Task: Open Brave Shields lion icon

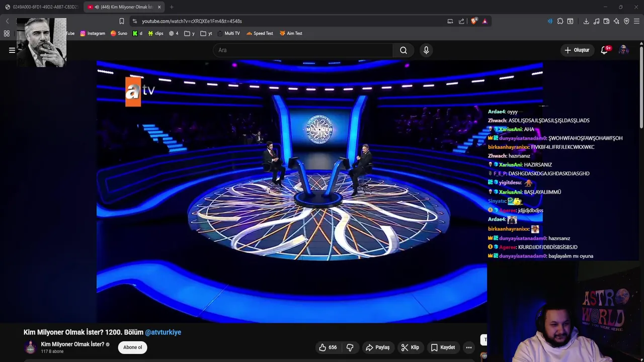Action: [473, 21]
